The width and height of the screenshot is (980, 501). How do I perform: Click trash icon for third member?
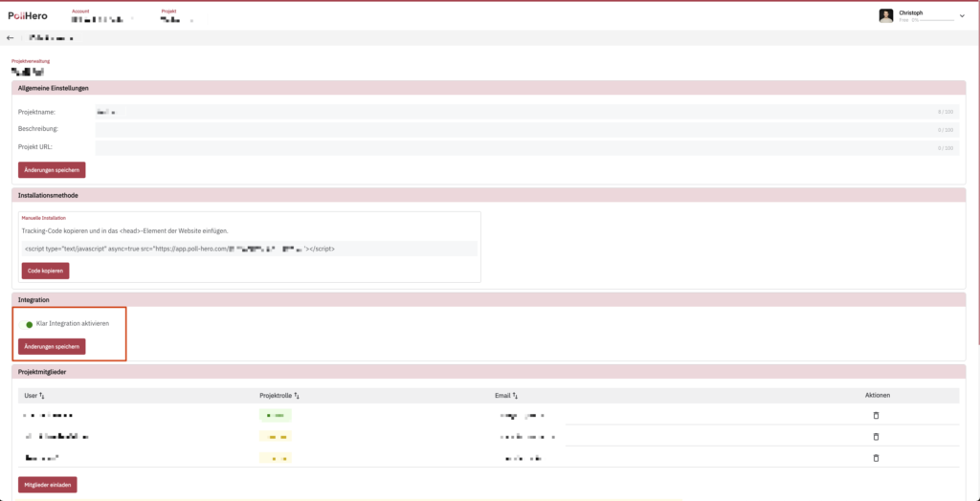click(874, 459)
